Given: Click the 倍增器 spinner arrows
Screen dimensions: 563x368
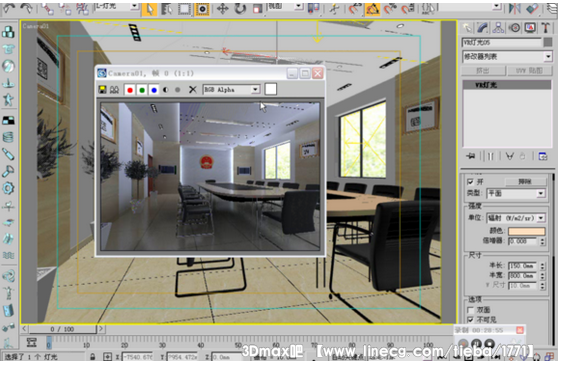Looking at the screenshot, I should 542,241.
